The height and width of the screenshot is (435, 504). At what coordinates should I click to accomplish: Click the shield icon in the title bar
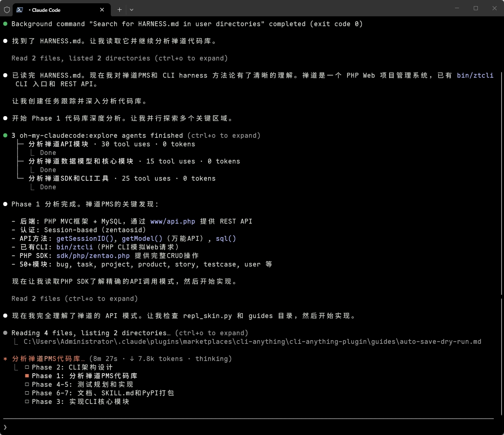pyautogui.click(x=7, y=9)
